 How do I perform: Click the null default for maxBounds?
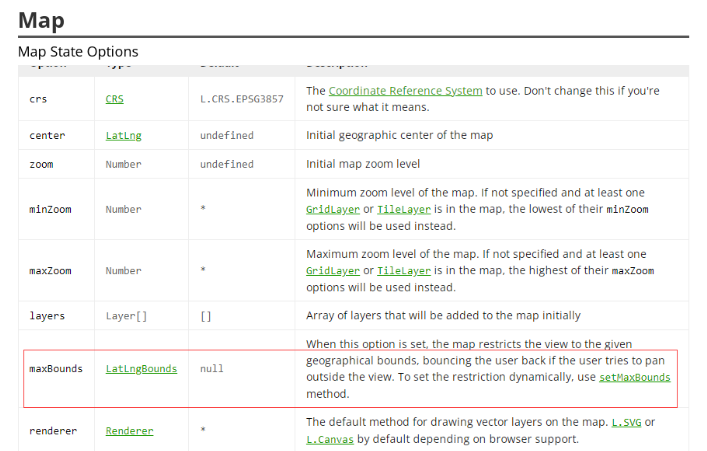[x=211, y=368]
